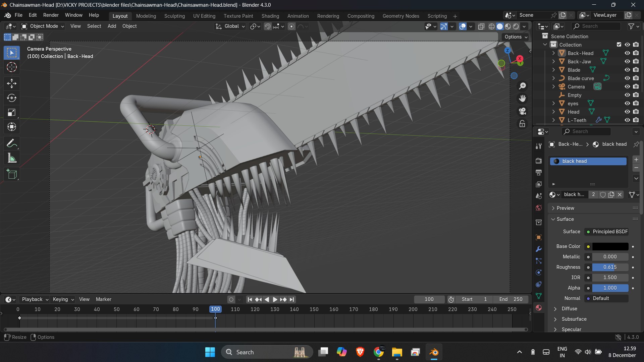Open the World properties tab icon
This screenshot has width=644, height=362.
pyautogui.click(x=539, y=208)
